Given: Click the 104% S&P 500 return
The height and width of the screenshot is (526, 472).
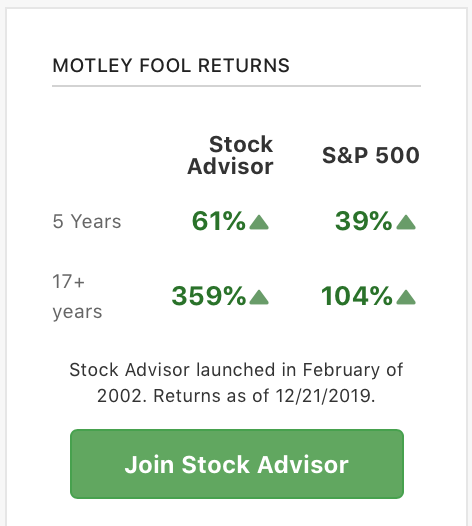Looking at the screenshot, I should (357, 296).
